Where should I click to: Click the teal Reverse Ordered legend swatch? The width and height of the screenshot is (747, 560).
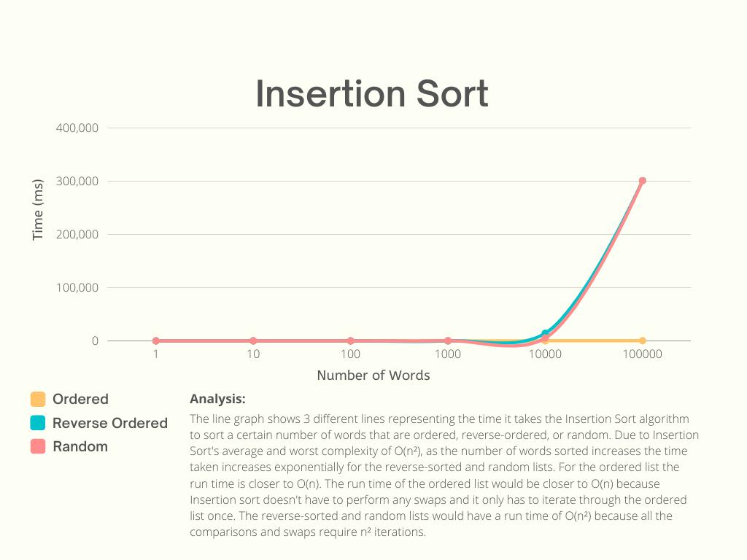38,423
